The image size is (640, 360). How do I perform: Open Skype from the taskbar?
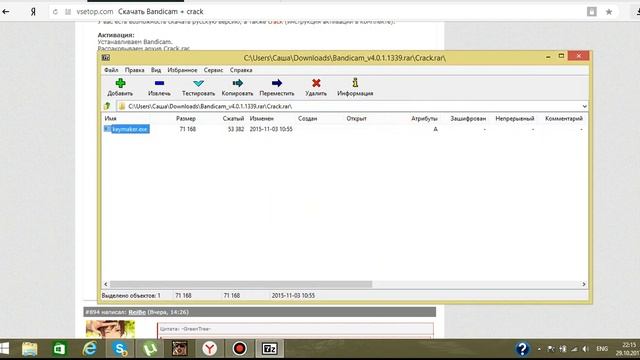tap(120, 349)
